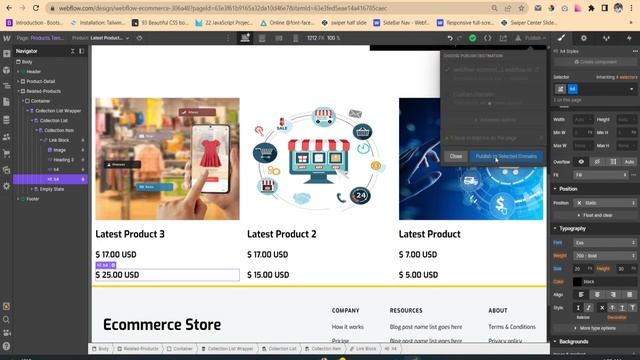Align text left in Typography
Screen dimensions: 640x360
(581, 295)
